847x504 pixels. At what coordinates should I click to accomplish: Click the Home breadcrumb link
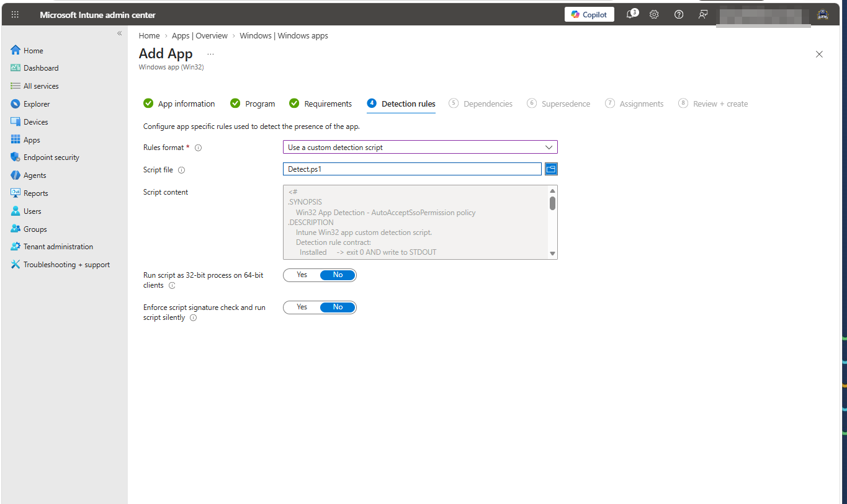tap(149, 36)
